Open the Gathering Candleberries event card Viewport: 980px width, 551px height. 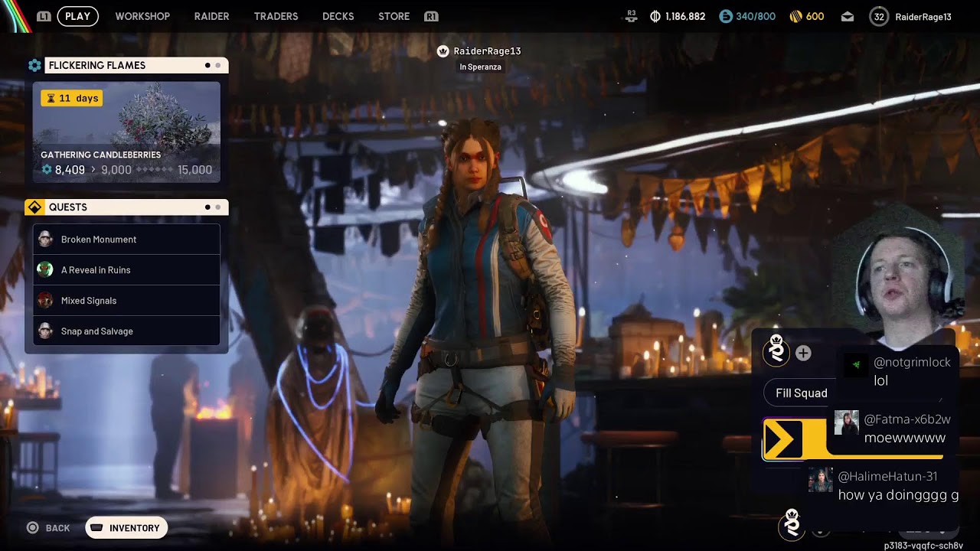[x=126, y=132]
